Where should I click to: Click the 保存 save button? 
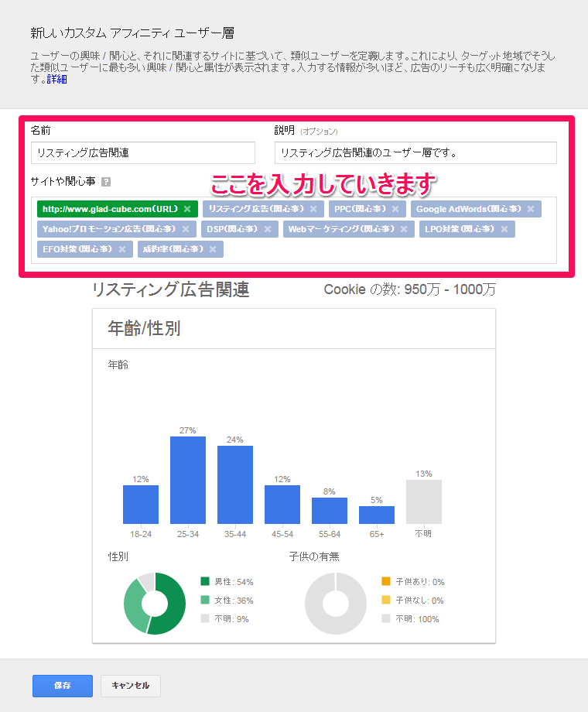click(63, 686)
